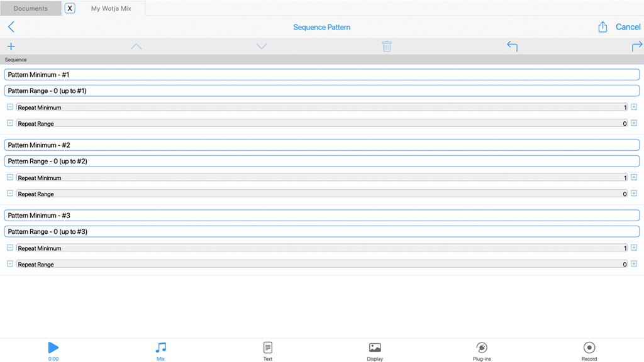Cancel the sequence pattern edit
The width and height of the screenshot is (644, 362).
coord(628,27)
